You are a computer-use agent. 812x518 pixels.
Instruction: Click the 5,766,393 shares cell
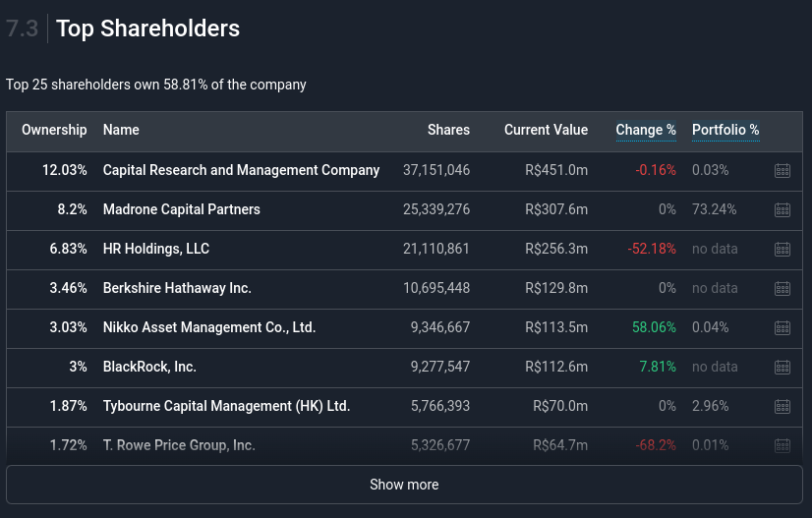pos(440,406)
